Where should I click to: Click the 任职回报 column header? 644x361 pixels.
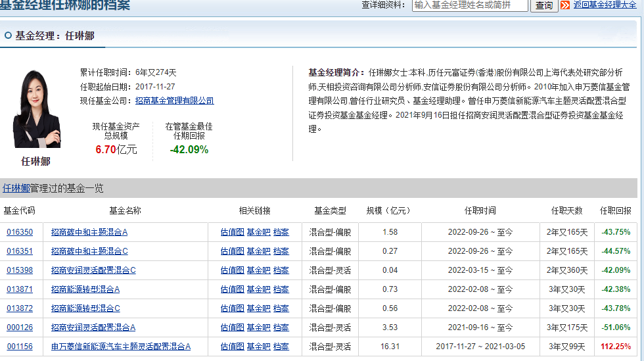pyautogui.click(x=615, y=210)
